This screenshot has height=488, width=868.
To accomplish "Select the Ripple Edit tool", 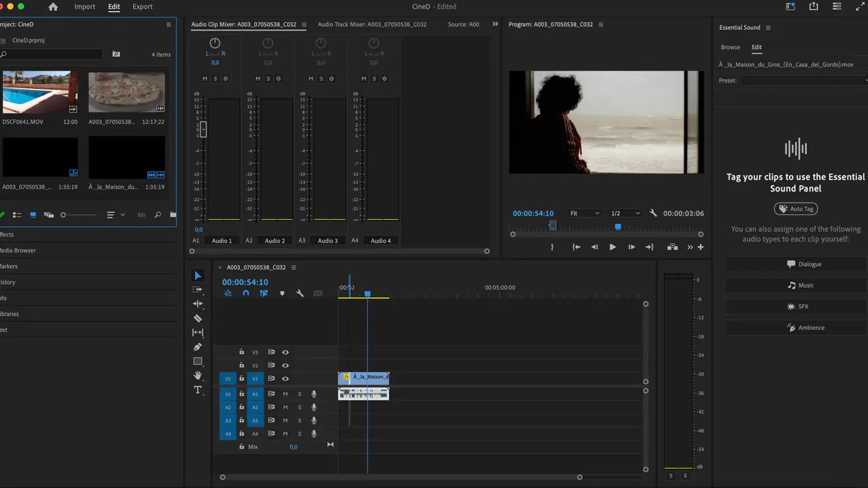I will pos(198,304).
